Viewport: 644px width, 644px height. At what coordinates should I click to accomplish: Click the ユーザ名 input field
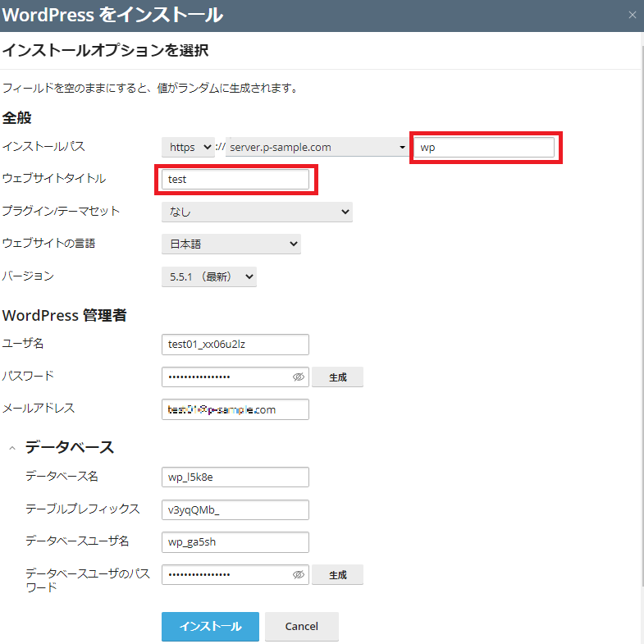pos(236,345)
